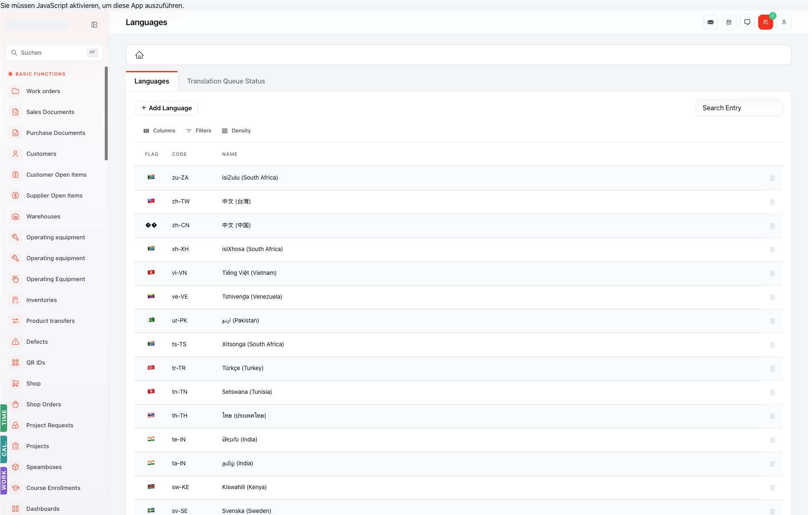The height and width of the screenshot is (515, 812).
Task: Open the mail envelope icon in header
Action: pyautogui.click(x=711, y=22)
